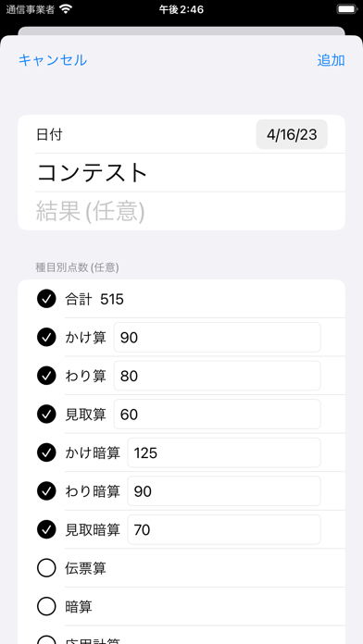Tap the Wi-Fi status icon

pyautogui.click(x=66, y=9)
